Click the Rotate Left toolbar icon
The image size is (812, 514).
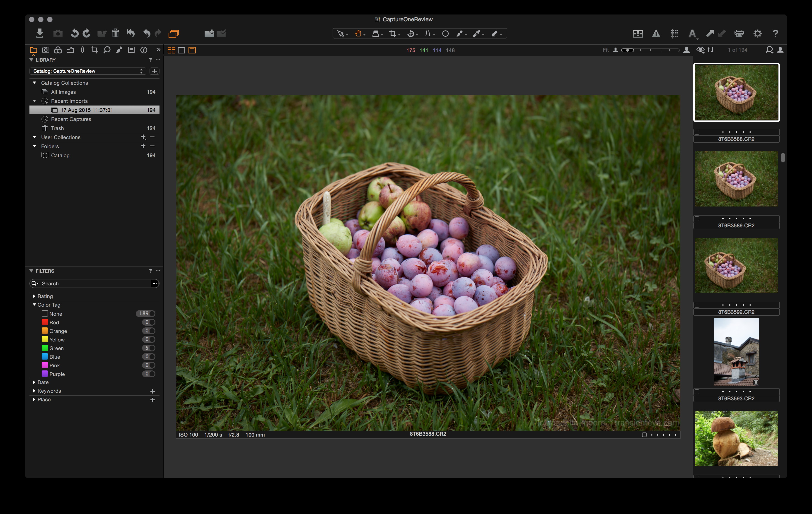pyautogui.click(x=75, y=33)
